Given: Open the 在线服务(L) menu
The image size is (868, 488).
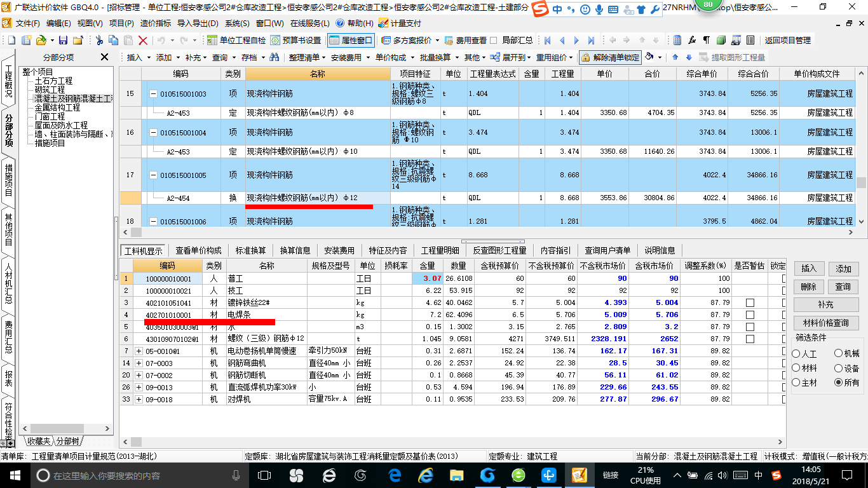Looking at the screenshot, I should 310,23.
